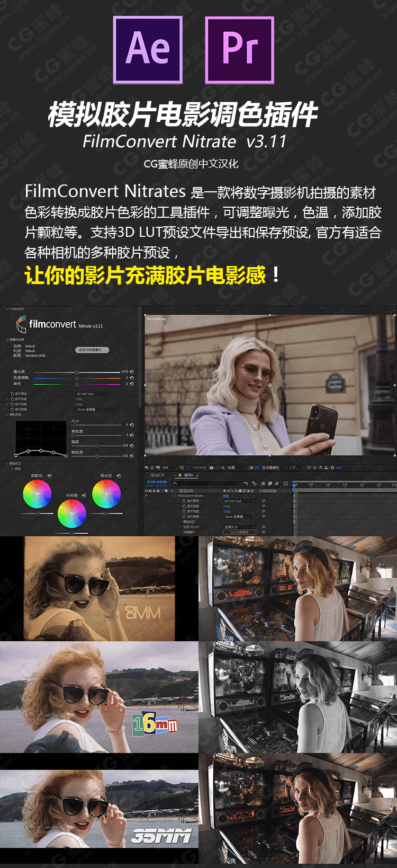
Task: Toggle stopwatch beside 35mm 全画幅 in effect panel
Action: pyautogui.click(x=12, y=410)
